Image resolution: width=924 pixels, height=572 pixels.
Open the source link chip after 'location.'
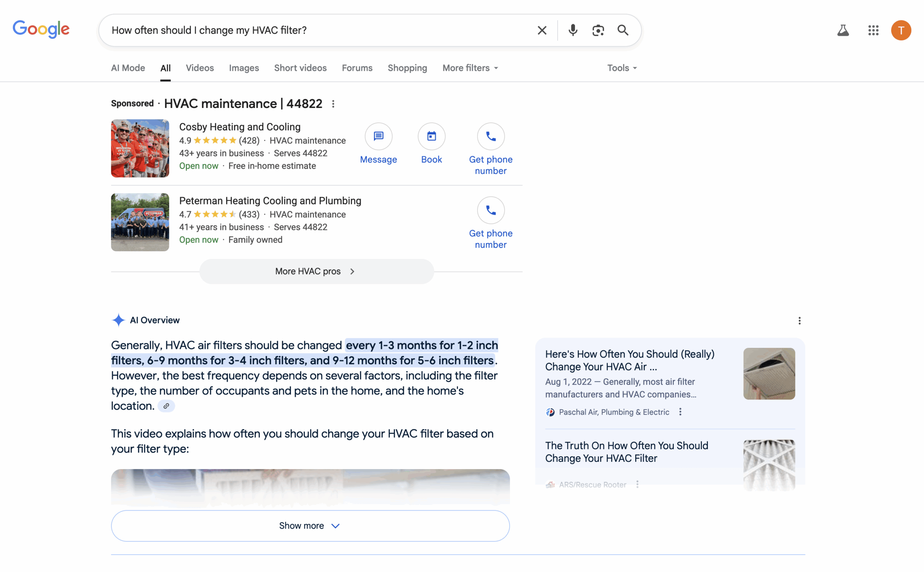[x=166, y=406]
